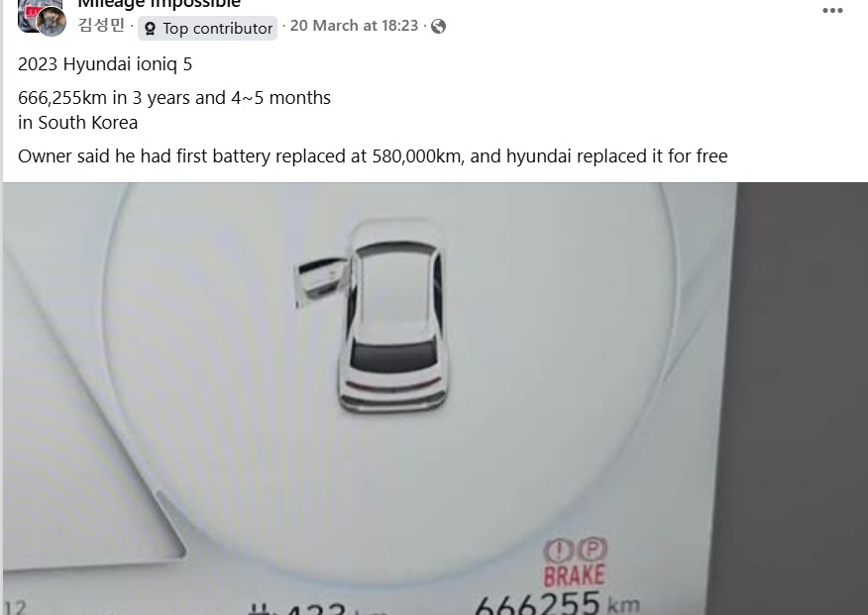
Task: Click the white car top-view graphic
Action: [393, 316]
